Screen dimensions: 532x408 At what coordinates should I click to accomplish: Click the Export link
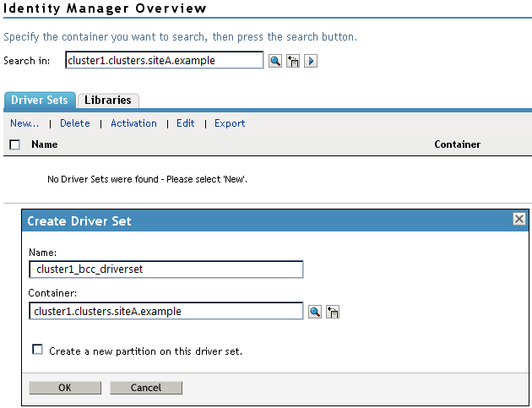point(230,123)
